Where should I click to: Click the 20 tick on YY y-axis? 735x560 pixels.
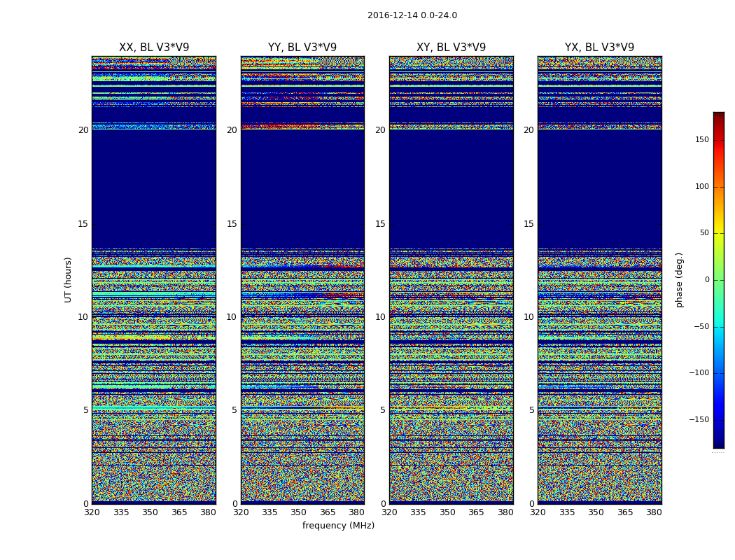coord(232,130)
